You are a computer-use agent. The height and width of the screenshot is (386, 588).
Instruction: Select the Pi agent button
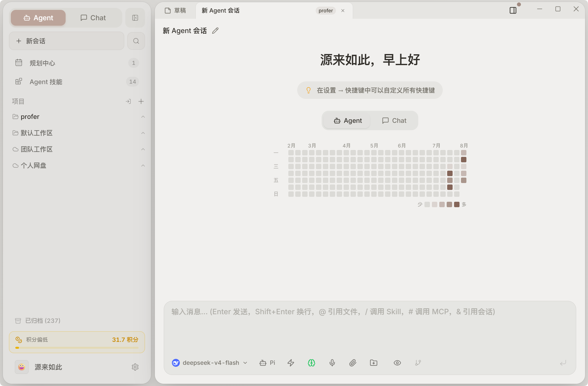(x=267, y=363)
